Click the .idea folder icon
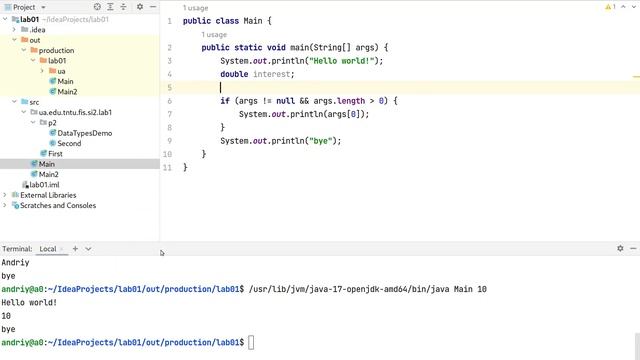The image size is (640, 360). pos(24,29)
